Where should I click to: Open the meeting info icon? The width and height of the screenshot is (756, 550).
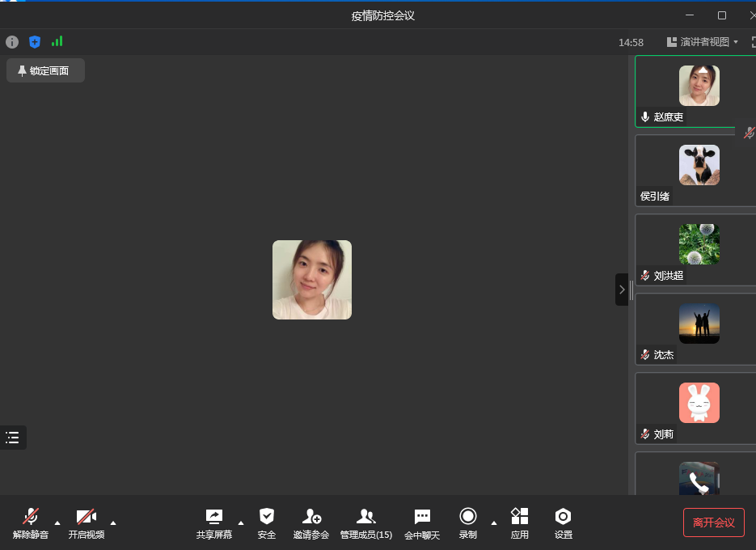coord(12,42)
